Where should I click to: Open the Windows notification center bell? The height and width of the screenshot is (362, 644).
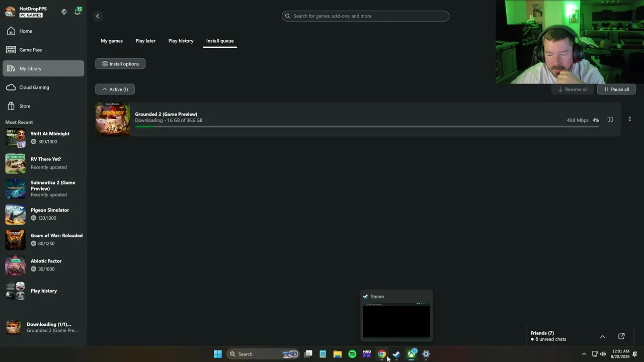635,354
